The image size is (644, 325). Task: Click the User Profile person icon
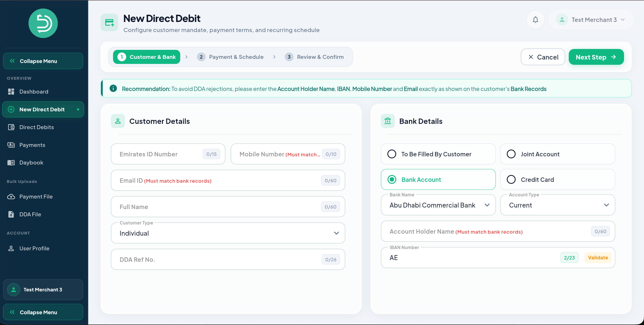(x=11, y=248)
